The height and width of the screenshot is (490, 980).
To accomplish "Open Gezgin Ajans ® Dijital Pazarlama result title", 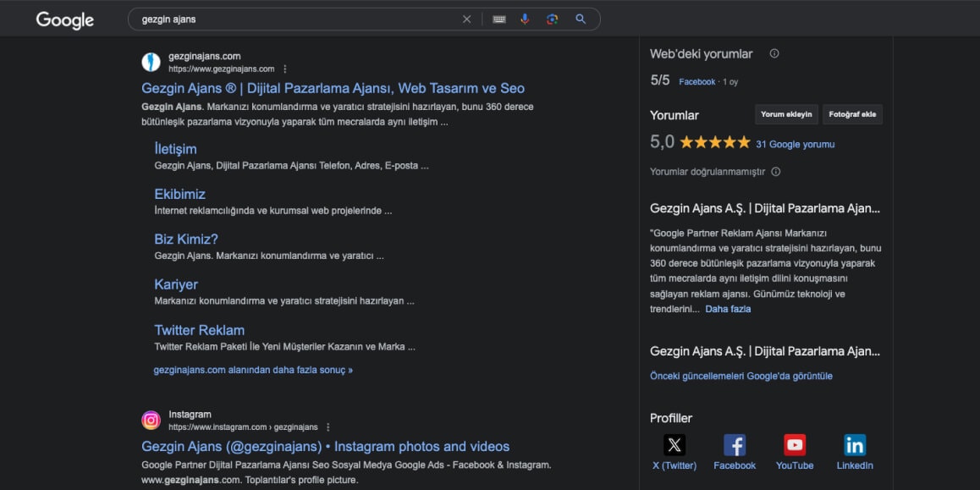I will point(333,88).
